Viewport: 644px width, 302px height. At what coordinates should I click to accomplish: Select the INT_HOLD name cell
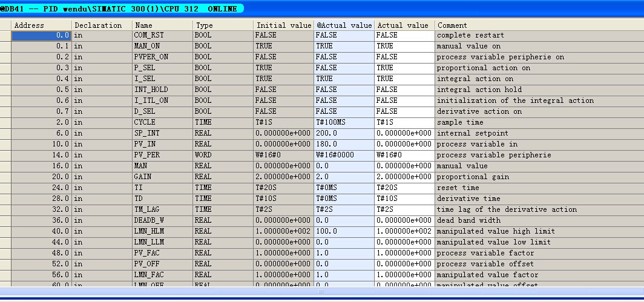pyautogui.click(x=162, y=90)
